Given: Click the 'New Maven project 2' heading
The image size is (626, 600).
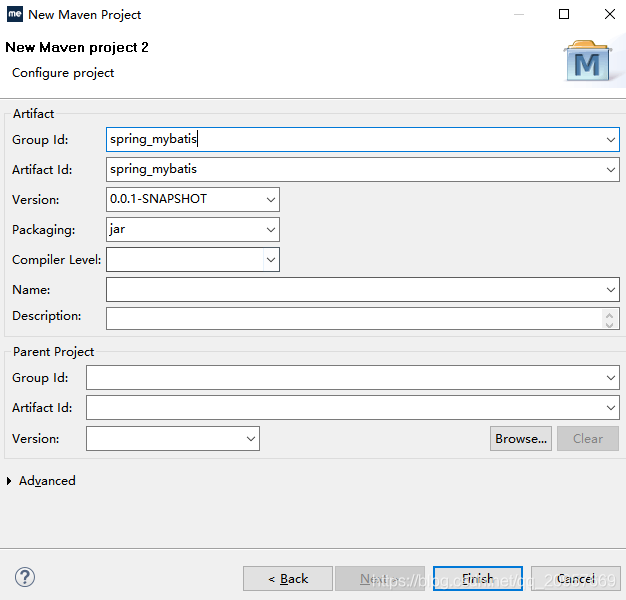Looking at the screenshot, I should pos(77,48).
